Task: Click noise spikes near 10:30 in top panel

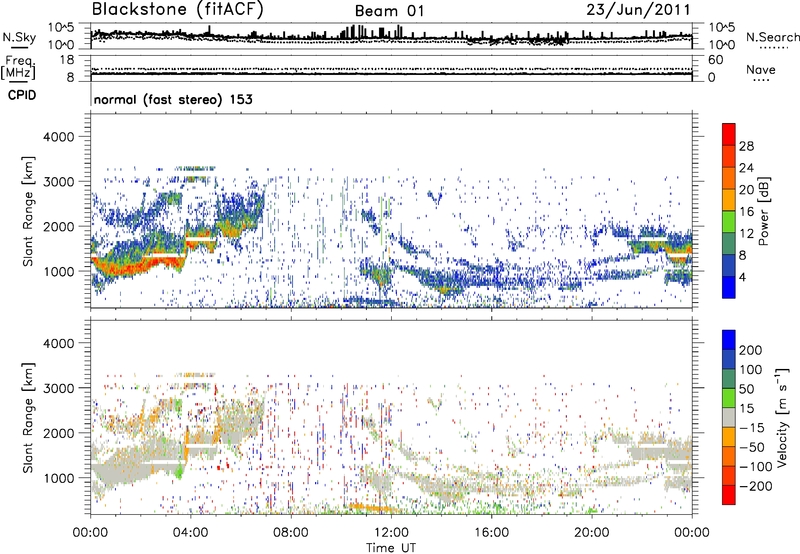Action: (x=355, y=32)
